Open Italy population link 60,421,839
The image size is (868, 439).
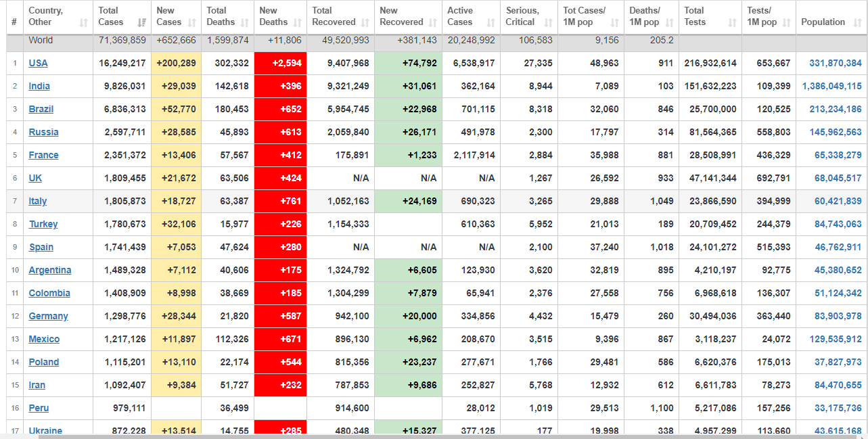click(x=838, y=201)
